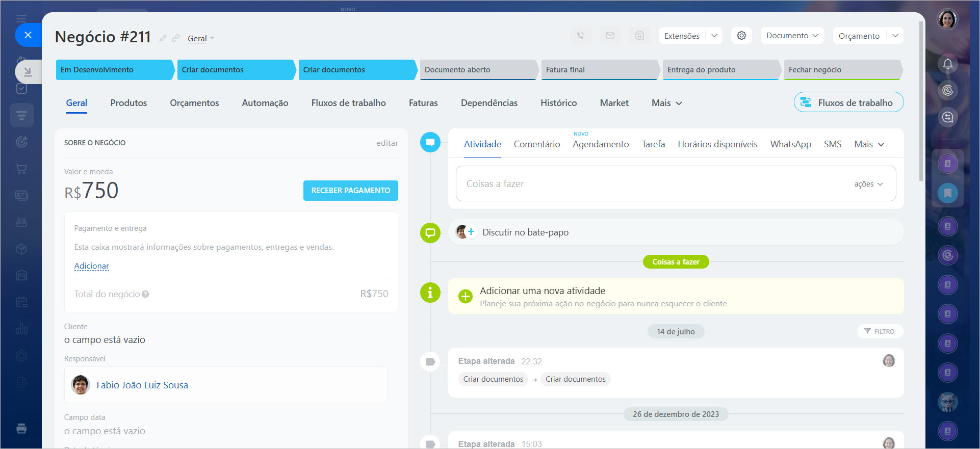The height and width of the screenshot is (449, 980).
Task: Switch to the Produtos tab
Action: (128, 103)
